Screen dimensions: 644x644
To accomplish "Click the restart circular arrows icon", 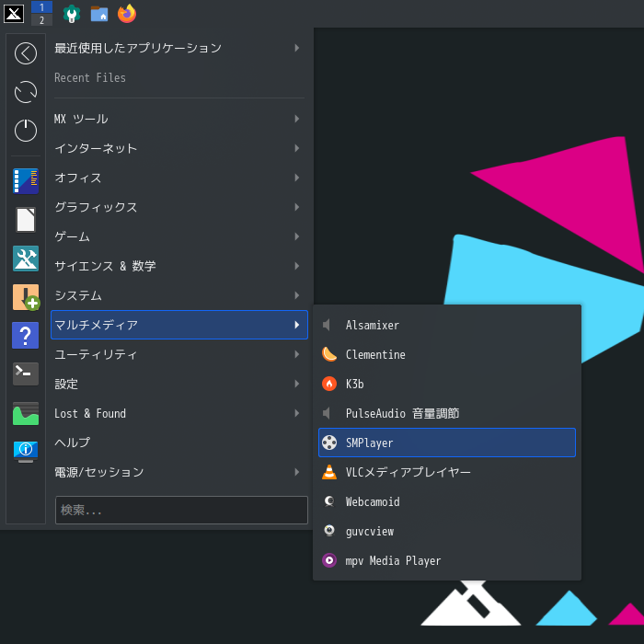I will click(26, 92).
